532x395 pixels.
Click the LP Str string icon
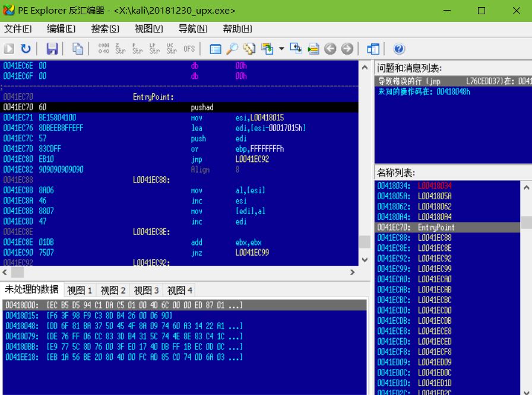coord(154,49)
